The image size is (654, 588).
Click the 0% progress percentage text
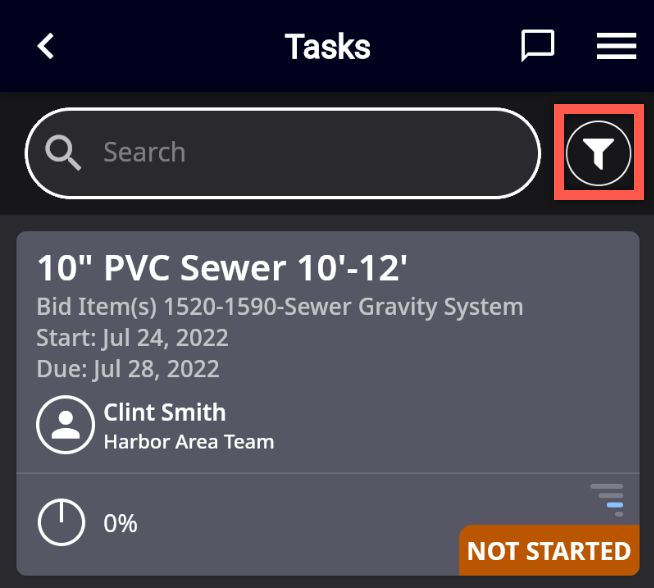120,523
